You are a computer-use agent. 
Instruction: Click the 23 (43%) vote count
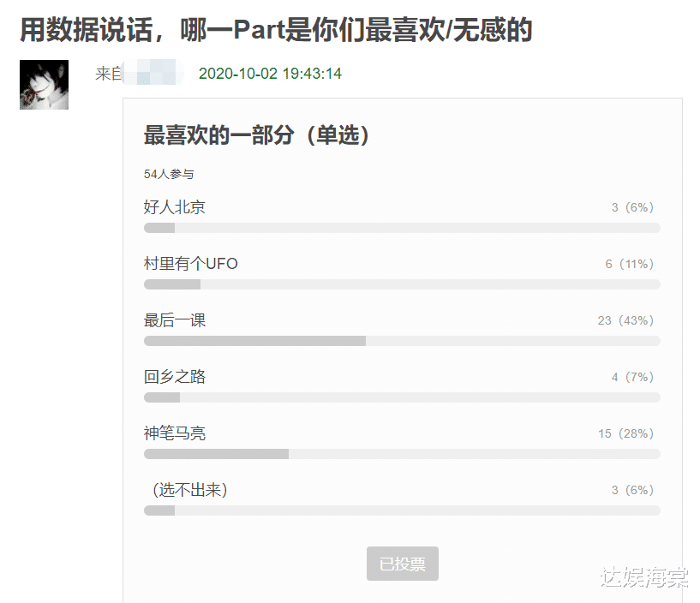(625, 320)
